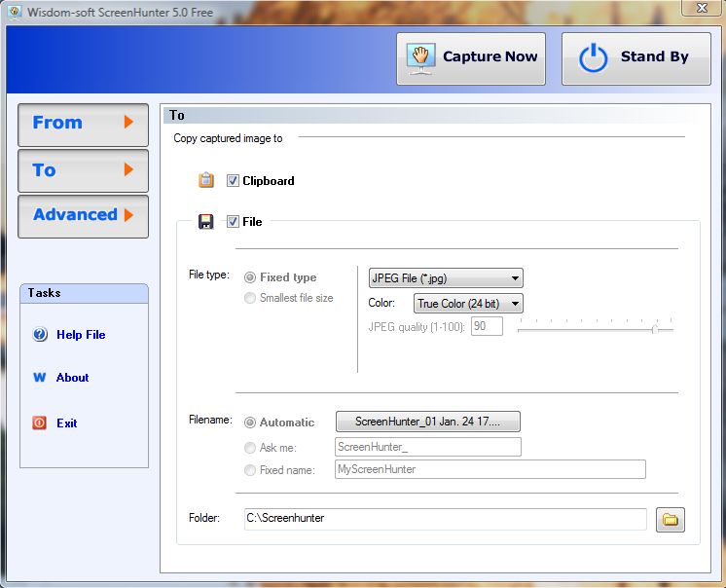Viewport: 726px width, 588px height.
Task: Switch to the To tab
Action: point(84,170)
